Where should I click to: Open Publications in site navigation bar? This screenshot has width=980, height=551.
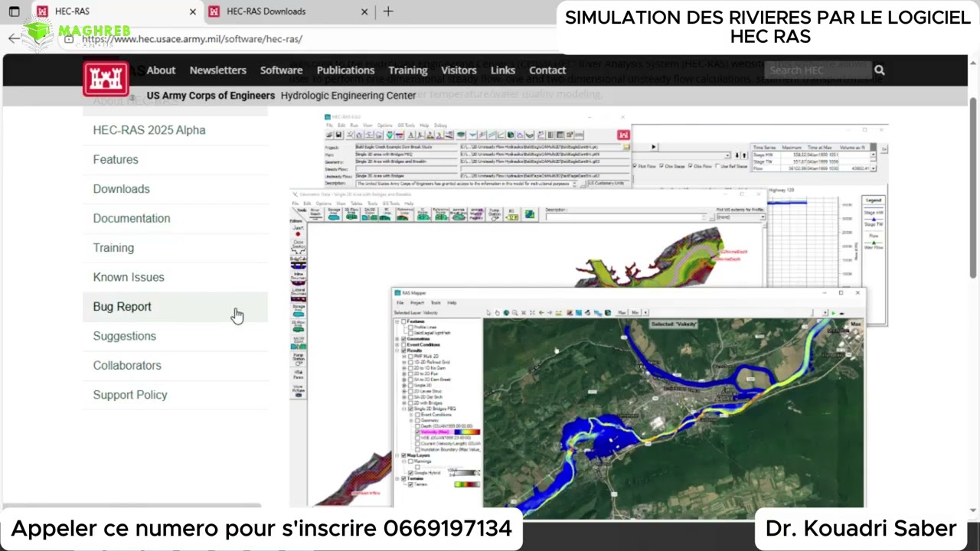345,70
